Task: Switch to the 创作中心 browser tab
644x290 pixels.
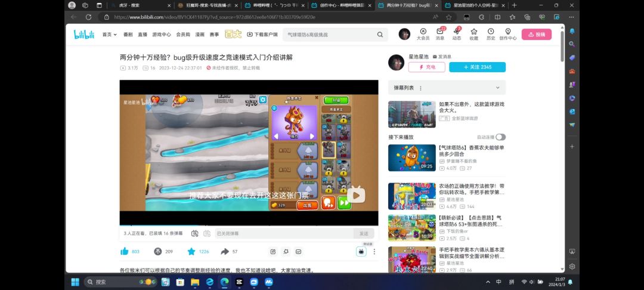Action: coord(341,5)
